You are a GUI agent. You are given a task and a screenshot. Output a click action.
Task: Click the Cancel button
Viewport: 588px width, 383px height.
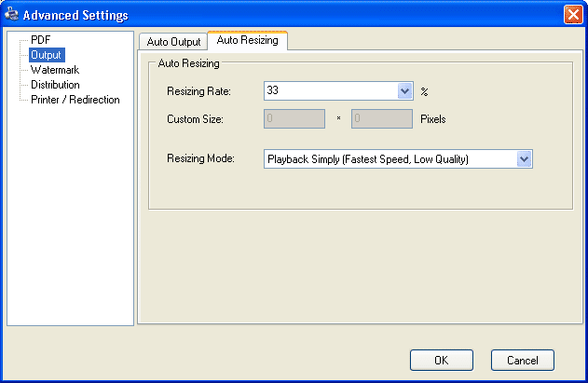point(523,360)
